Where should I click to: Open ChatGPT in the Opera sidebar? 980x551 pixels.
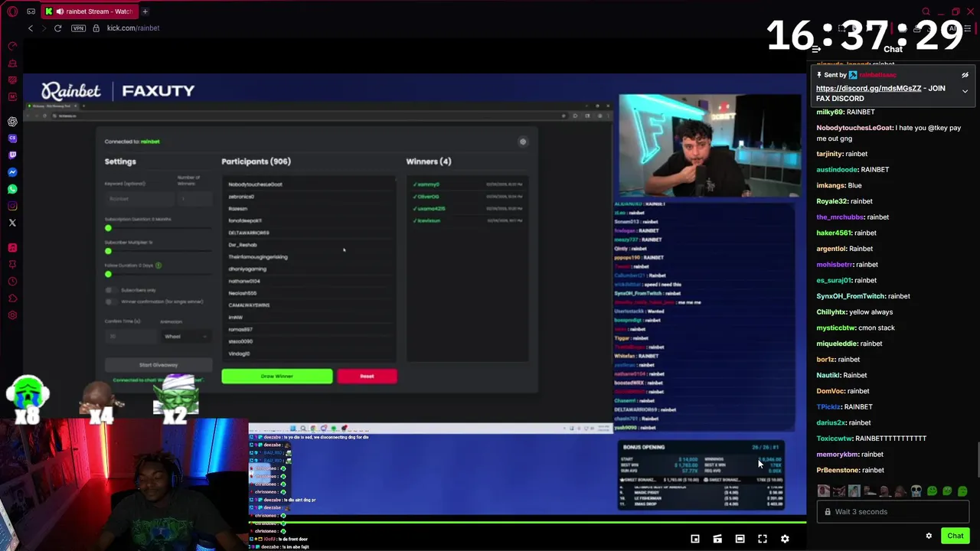pyautogui.click(x=12, y=122)
